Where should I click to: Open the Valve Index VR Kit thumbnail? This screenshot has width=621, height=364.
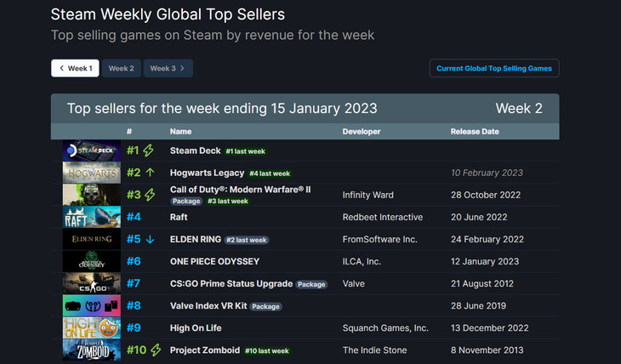tap(92, 306)
